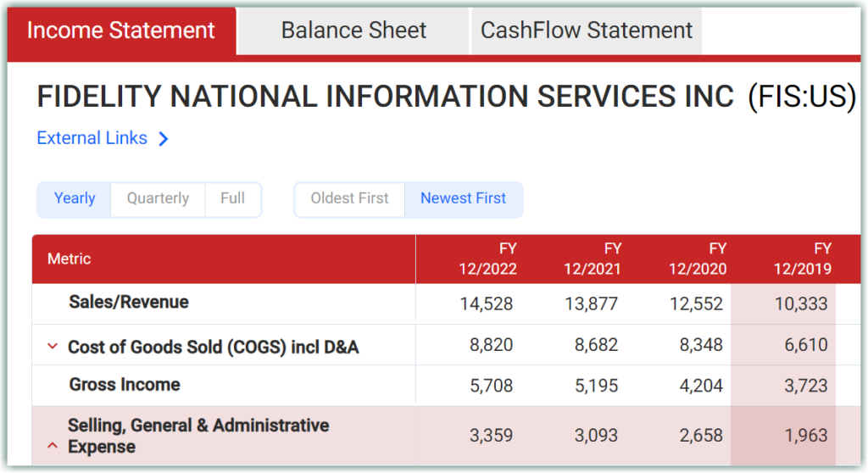868x473 pixels.
Task: Click Gross Income value 4,204
Action: pos(701,386)
